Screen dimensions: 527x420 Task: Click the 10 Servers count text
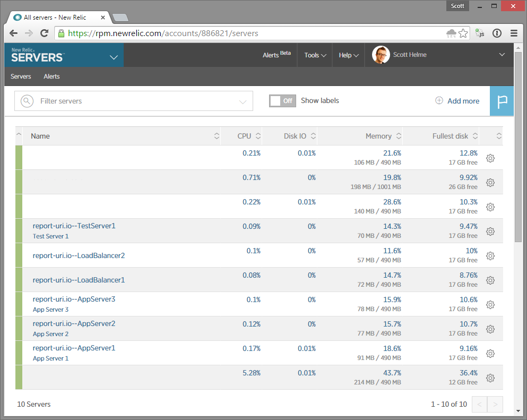click(33, 404)
